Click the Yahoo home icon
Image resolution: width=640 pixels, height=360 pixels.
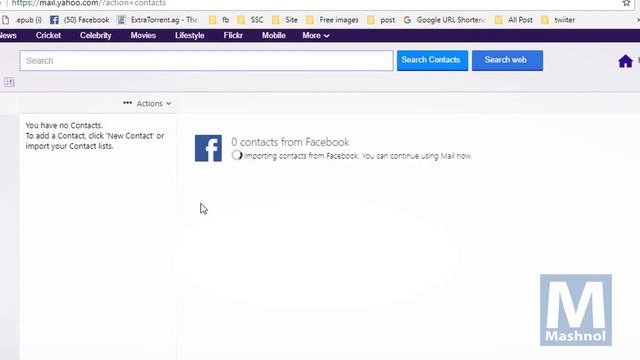(625, 61)
